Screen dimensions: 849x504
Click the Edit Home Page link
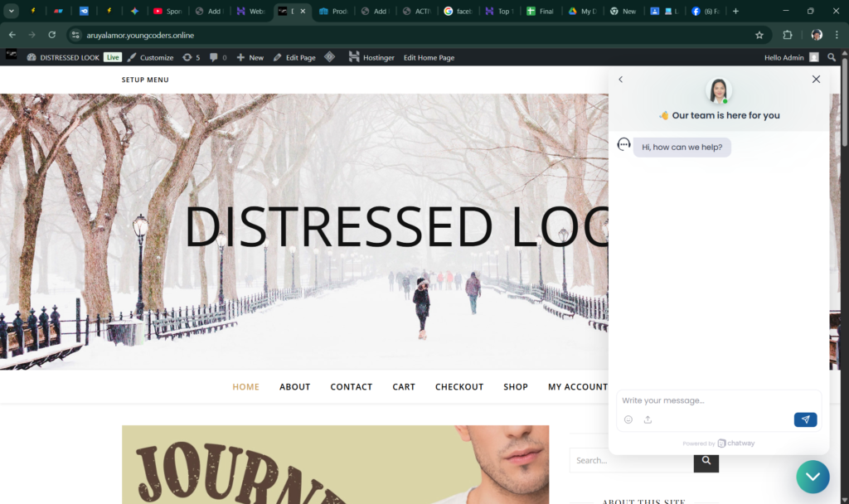pyautogui.click(x=429, y=58)
